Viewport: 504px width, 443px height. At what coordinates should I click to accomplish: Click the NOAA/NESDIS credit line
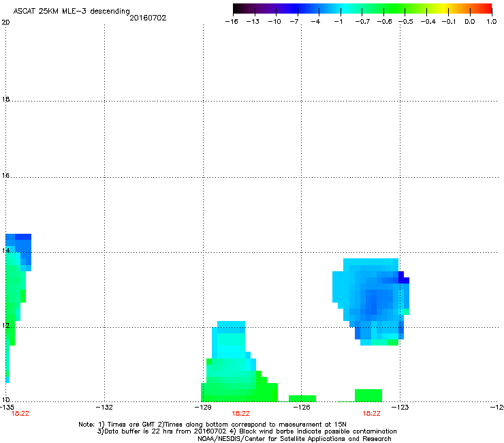[x=294, y=439]
